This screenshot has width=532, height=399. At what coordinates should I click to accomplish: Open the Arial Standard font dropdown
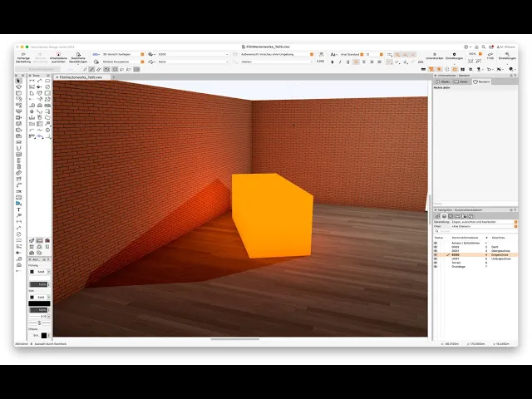[x=352, y=54]
